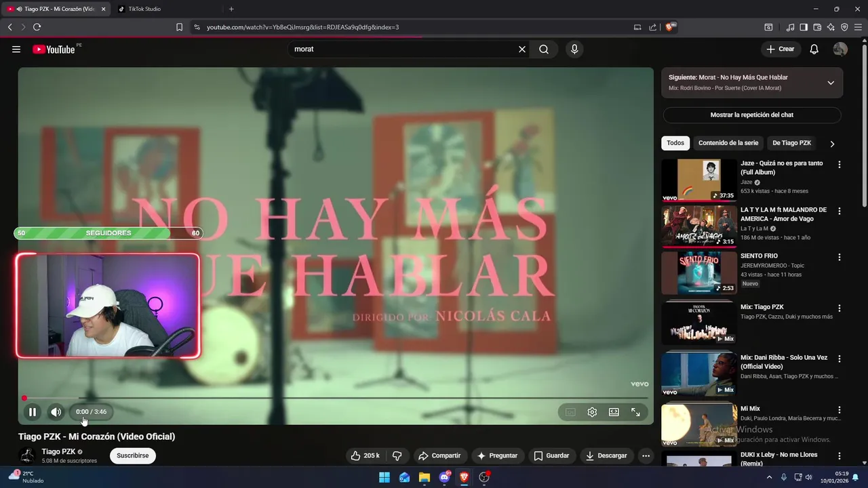868x488 pixels.
Task: Select the De Tiago PZK chip
Action: (791, 143)
